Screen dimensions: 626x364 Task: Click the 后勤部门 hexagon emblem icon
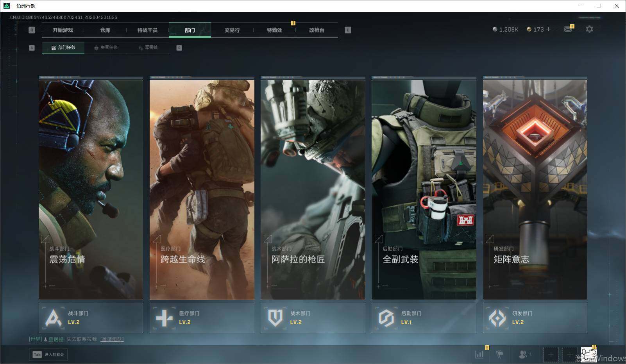[386, 318]
